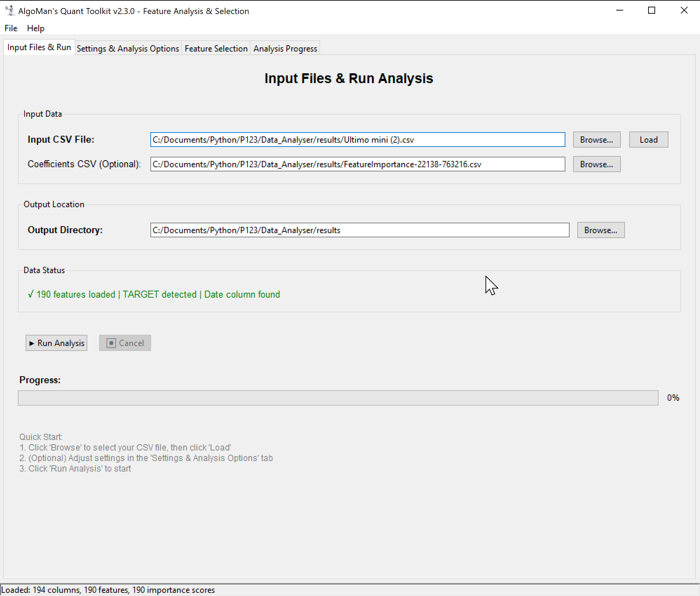Screen dimensions: 700x596
Task: Click the stop icon on Cancel button
Action: tap(111, 343)
